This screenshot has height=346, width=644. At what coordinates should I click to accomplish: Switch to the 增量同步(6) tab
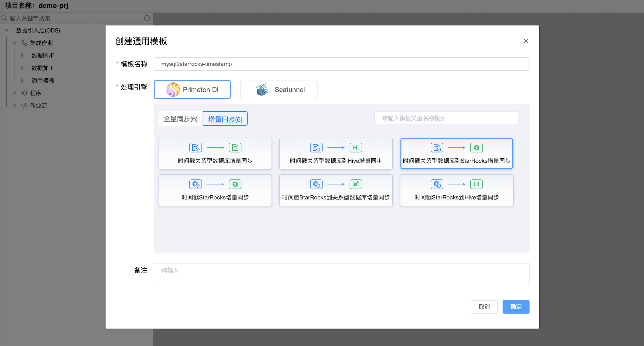pyautogui.click(x=225, y=119)
